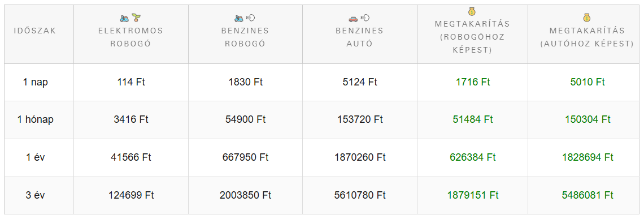Click the green 1879151 Ft three-year saving
Viewport: 644px width, 219px height.
tap(473, 195)
